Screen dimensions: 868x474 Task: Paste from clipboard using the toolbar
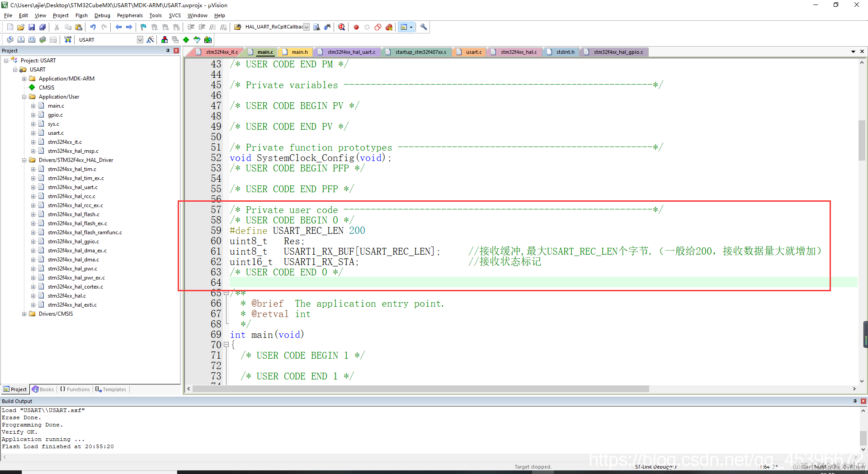[x=79, y=27]
